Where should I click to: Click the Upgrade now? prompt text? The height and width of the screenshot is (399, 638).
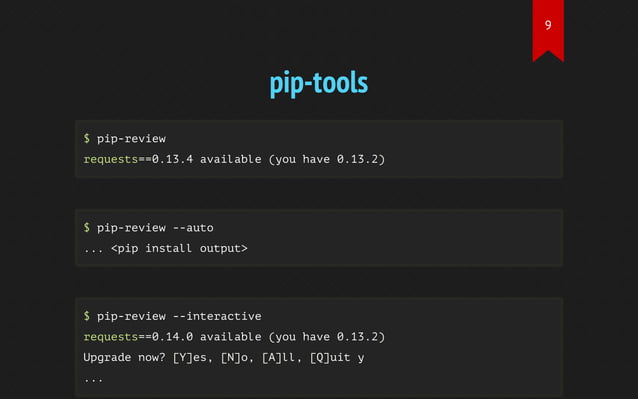[124, 358]
